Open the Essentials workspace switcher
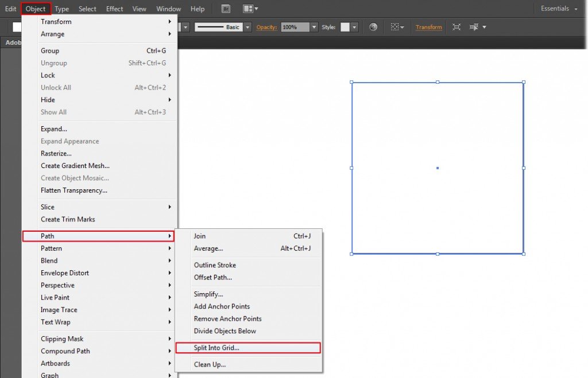 (555, 8)
